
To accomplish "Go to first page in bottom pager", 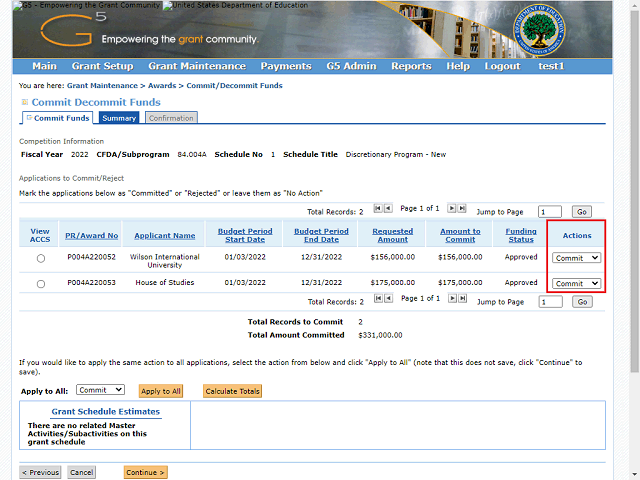I will (x=378, y=298).
